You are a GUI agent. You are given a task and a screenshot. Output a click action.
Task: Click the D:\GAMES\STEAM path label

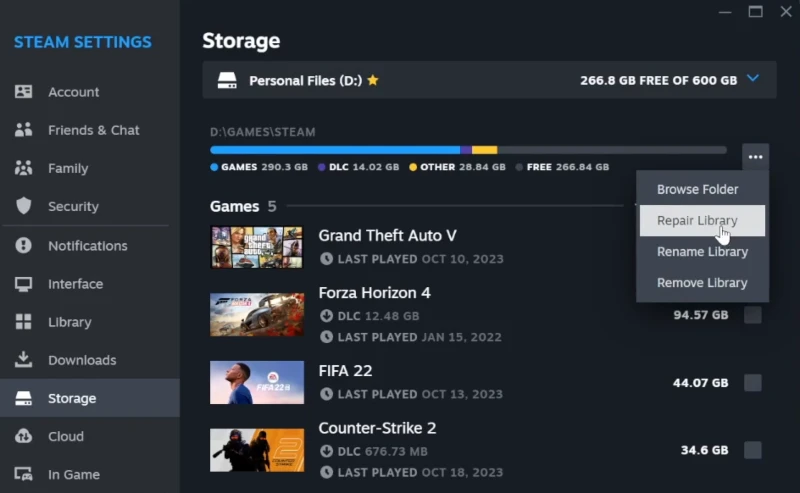coord(263,132)
